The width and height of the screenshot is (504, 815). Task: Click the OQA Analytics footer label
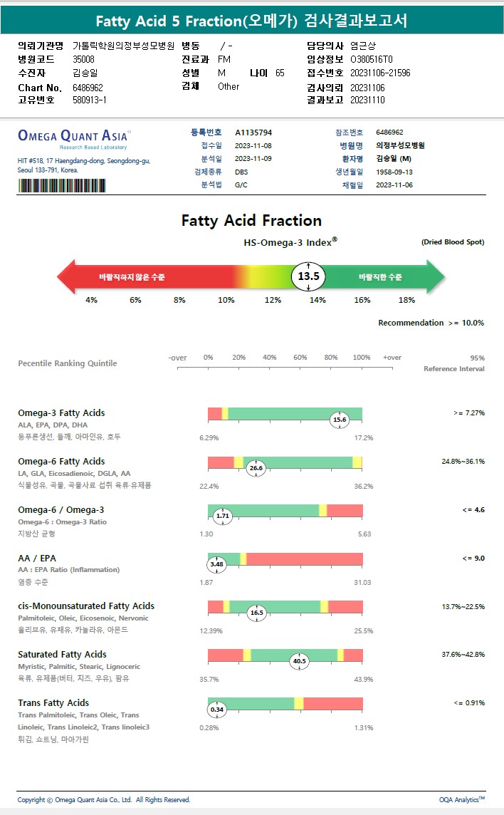pos(462,800)
